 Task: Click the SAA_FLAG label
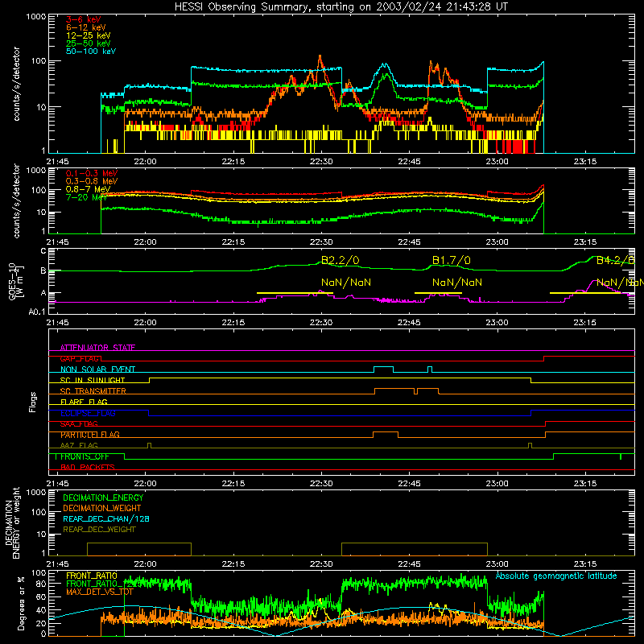[x=79, y=424]
